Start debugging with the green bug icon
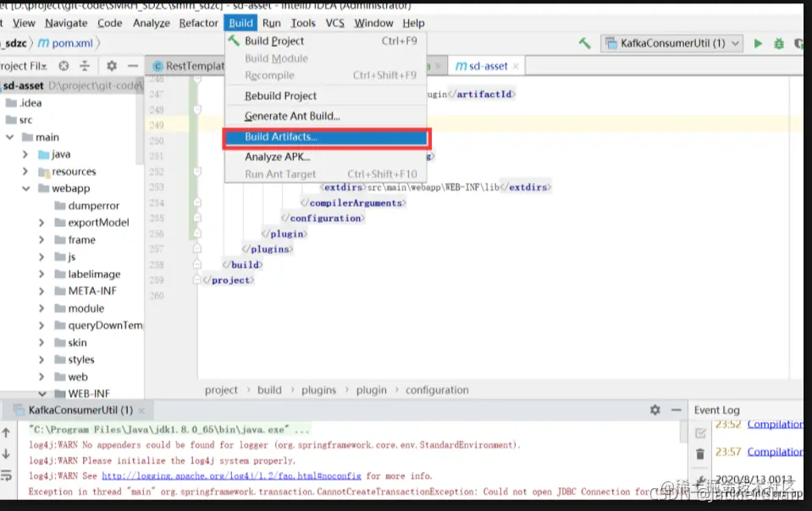This screenshot has height=511, width=812. coord(779,43)
